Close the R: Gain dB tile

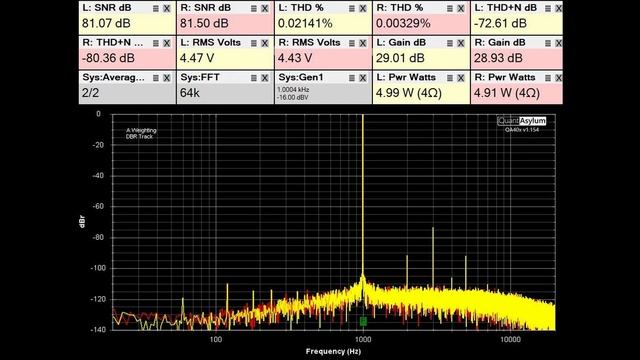[558, 43]
